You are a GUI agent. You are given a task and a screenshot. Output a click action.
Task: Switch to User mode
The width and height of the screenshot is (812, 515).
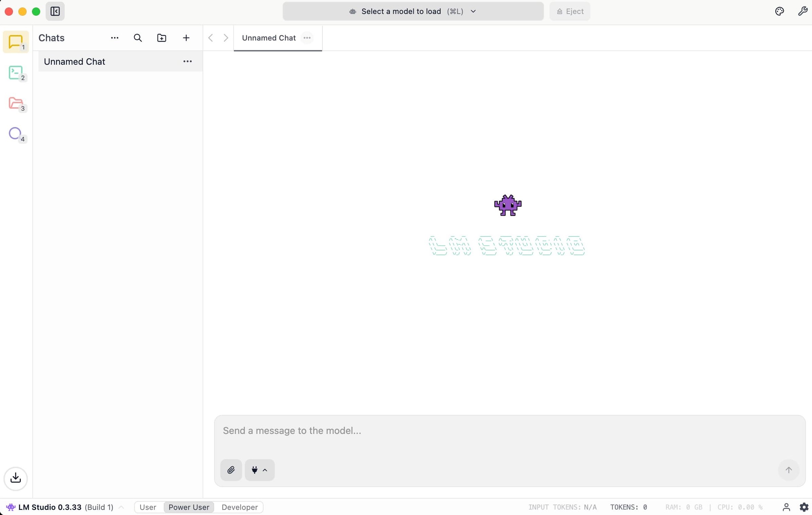[x=148, y=507]
